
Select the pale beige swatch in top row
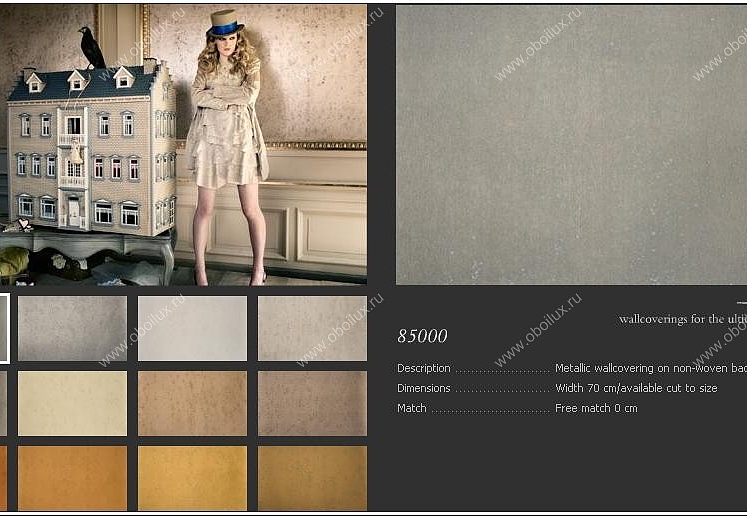[x=313, y=328]
